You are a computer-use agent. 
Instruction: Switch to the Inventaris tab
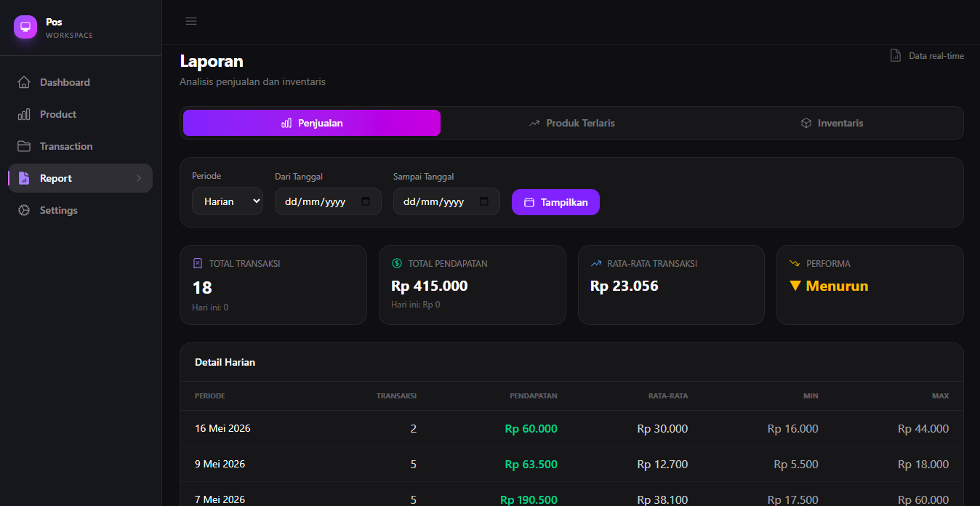tap(832, 123)
